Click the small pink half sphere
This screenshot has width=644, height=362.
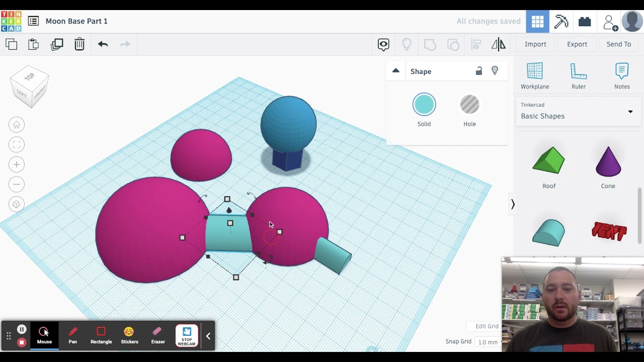tap(201, 155)
